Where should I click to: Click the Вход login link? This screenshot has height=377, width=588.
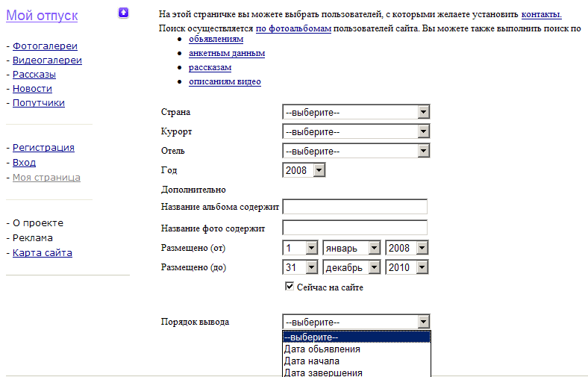[x=25, y=163]
